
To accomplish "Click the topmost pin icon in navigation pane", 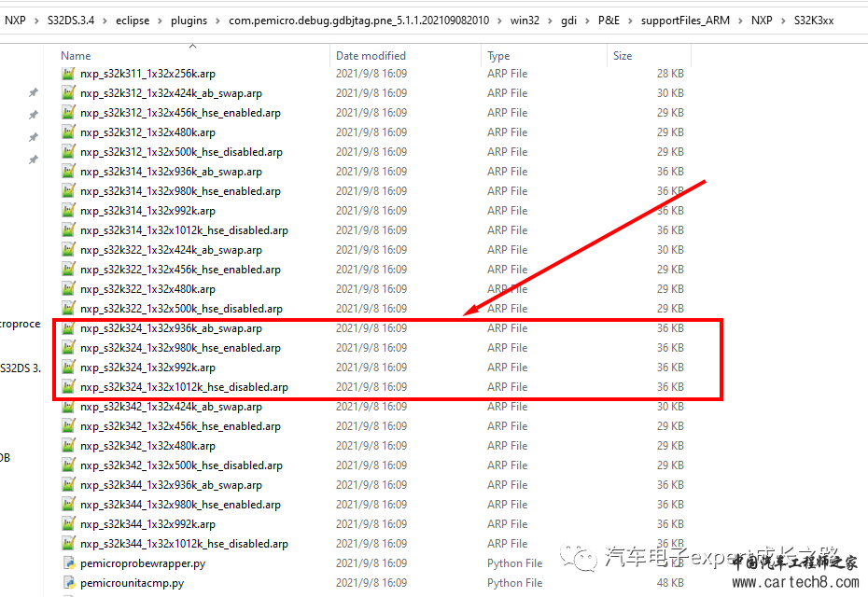I will (34, 92).
